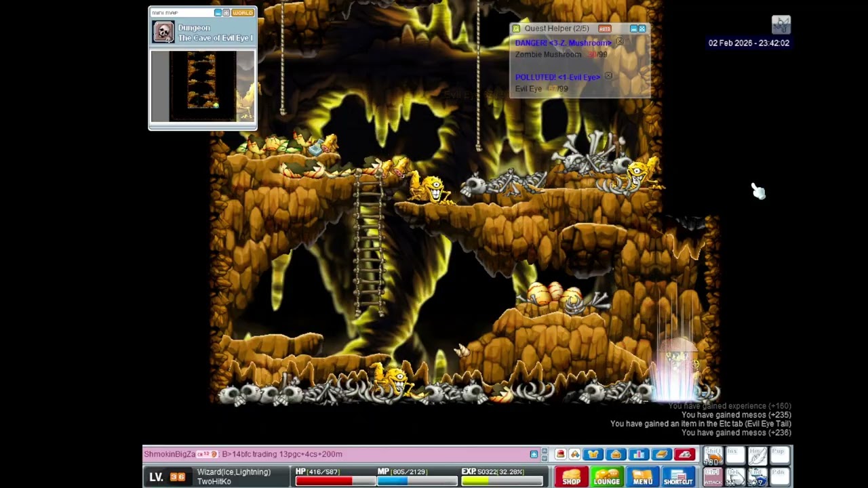Click the Evil Eye monster on the bottom floor
The width and height of the screenshot is (868, 488).
(393, 380)
